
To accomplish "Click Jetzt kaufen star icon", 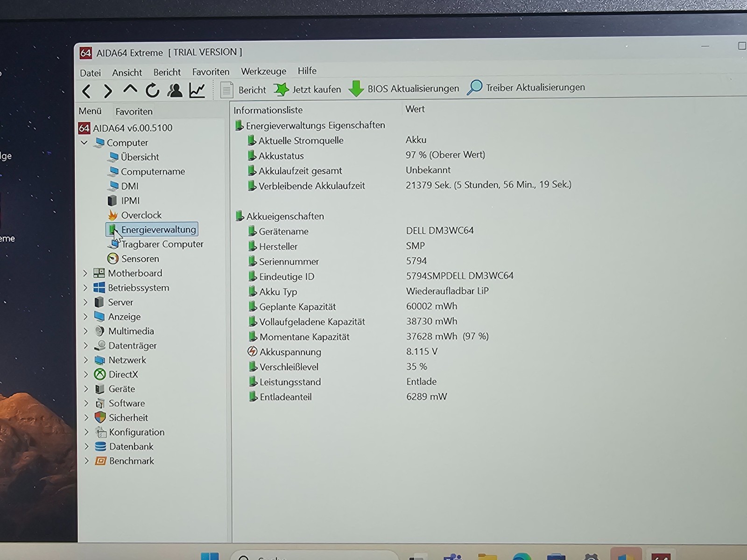I will (281, 89).
